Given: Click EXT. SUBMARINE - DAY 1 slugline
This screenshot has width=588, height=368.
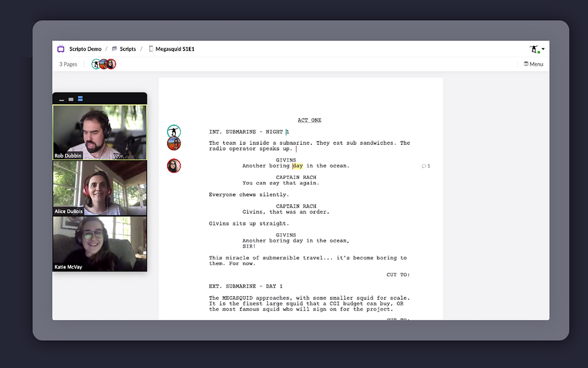Looking at the screenshot, I should click(x=246, y=286).
